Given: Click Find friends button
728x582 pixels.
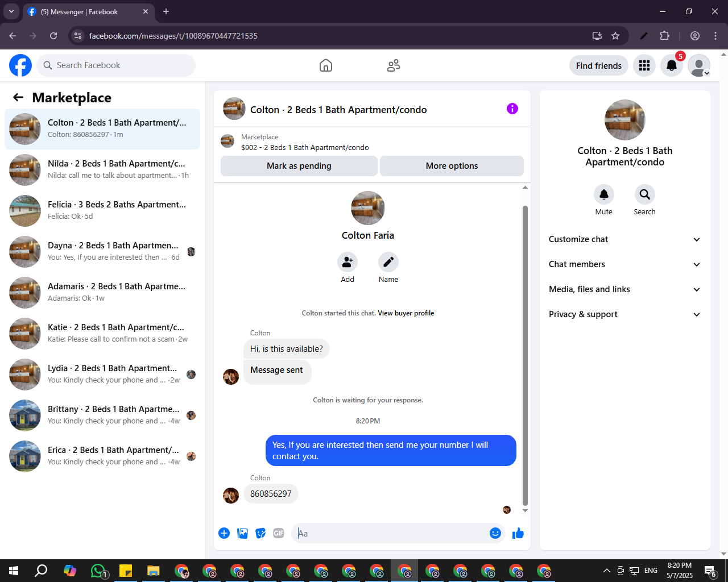Looking at the screenshot, I should 599,65.
